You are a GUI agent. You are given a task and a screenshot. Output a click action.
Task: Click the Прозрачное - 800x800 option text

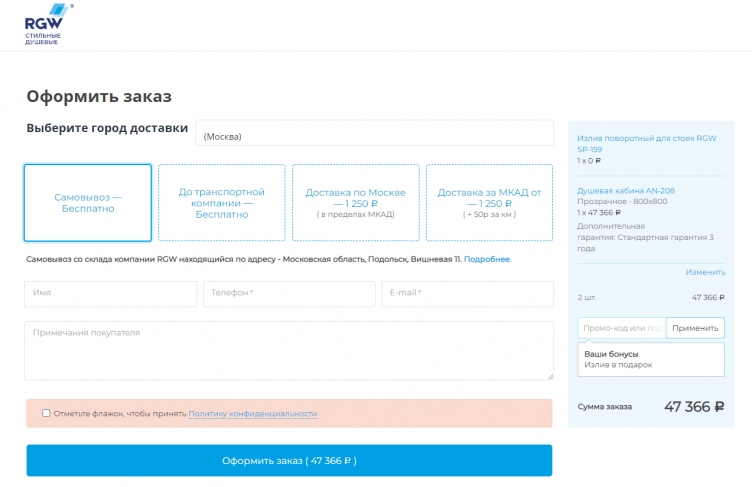point(622,202)
